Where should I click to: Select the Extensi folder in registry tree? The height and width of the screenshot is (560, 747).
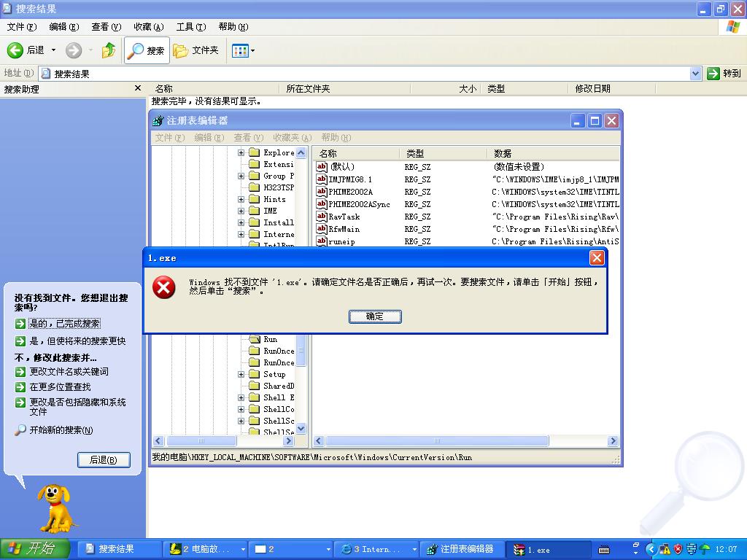point(272,164)
